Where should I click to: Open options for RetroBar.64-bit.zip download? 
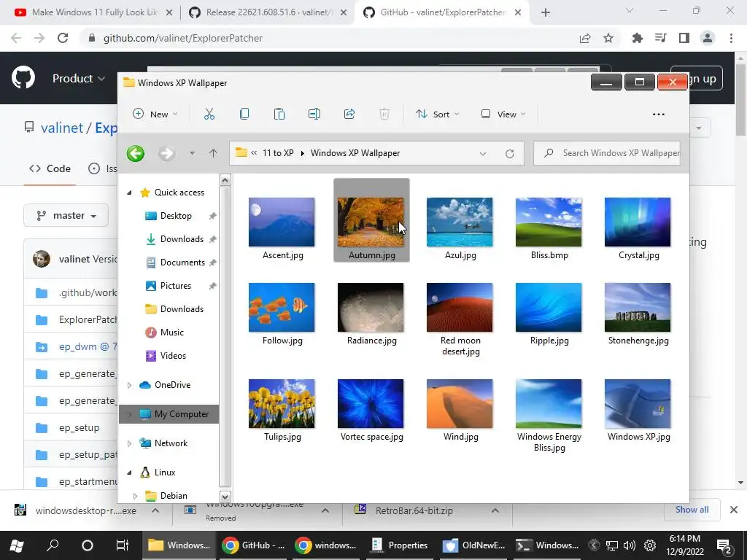pos(495,510)
